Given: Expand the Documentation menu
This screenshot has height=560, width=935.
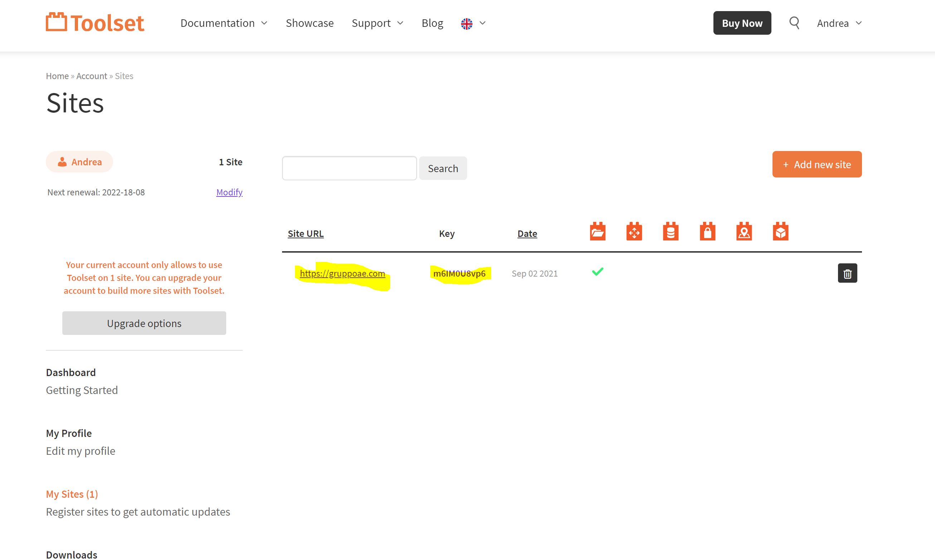Looking at the screenshot, I should (x=224, y=23).
